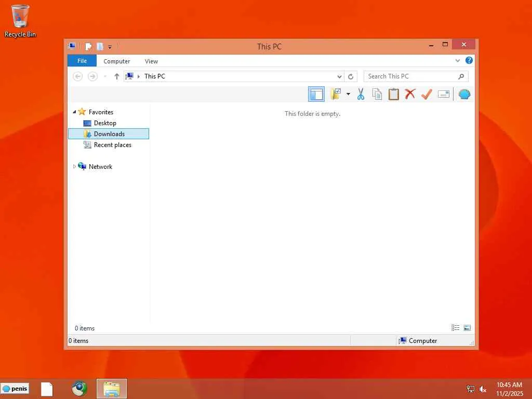The height and width of the screenshot is (399, 532).
Task: Toggle the navigation pane layout button
Action: (316, 94)
